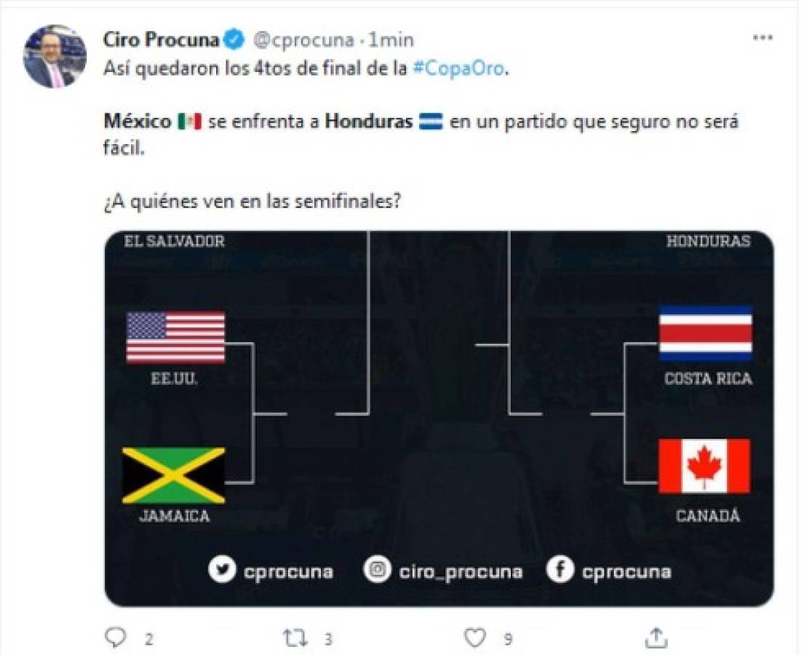
Task: Click the Facebook logo in the image
Action: tap(559, 570)
